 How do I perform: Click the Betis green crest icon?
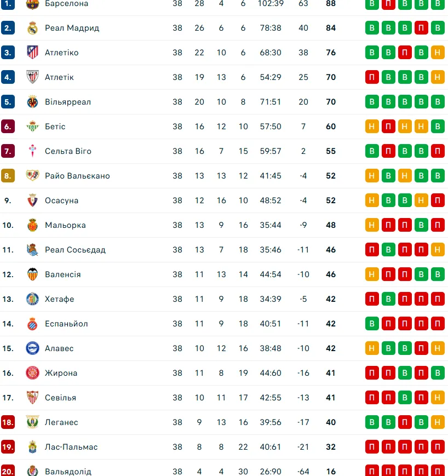pos(32,127)
